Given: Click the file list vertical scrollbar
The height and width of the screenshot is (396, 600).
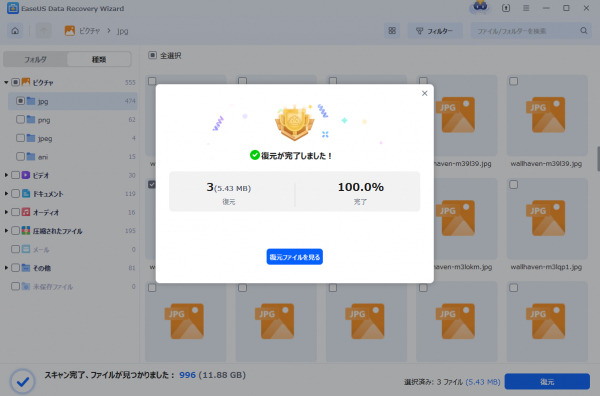Looking at the screenshot, I should (598, 158).
